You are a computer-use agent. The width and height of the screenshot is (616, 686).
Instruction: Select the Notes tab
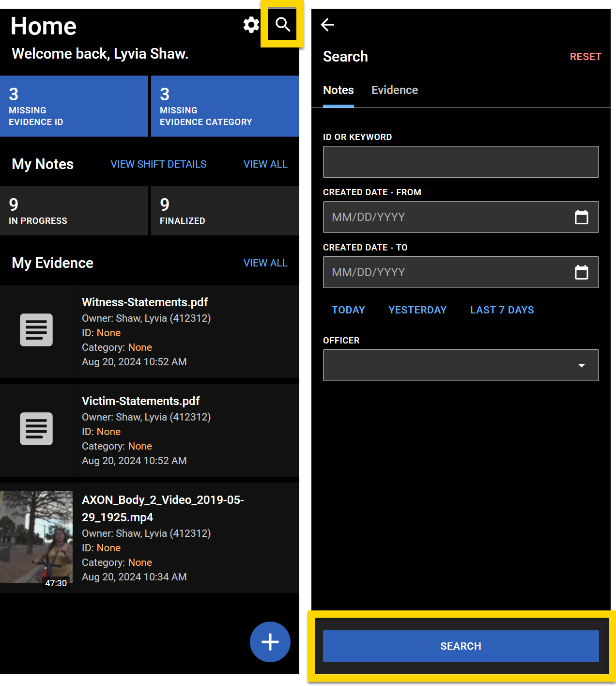(338, 90)
